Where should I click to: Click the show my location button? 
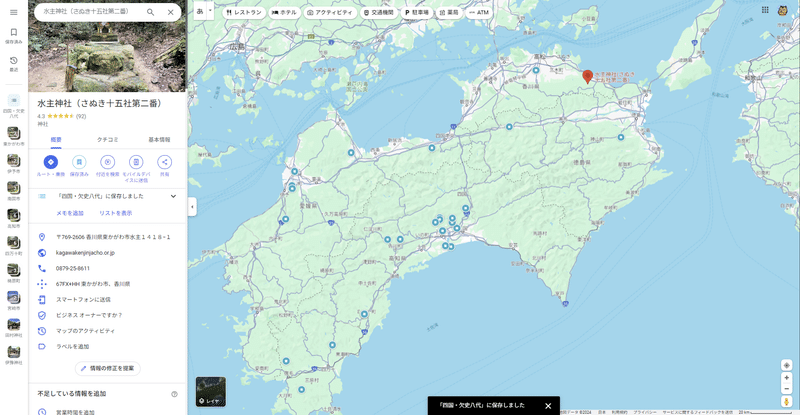point(786,365)
